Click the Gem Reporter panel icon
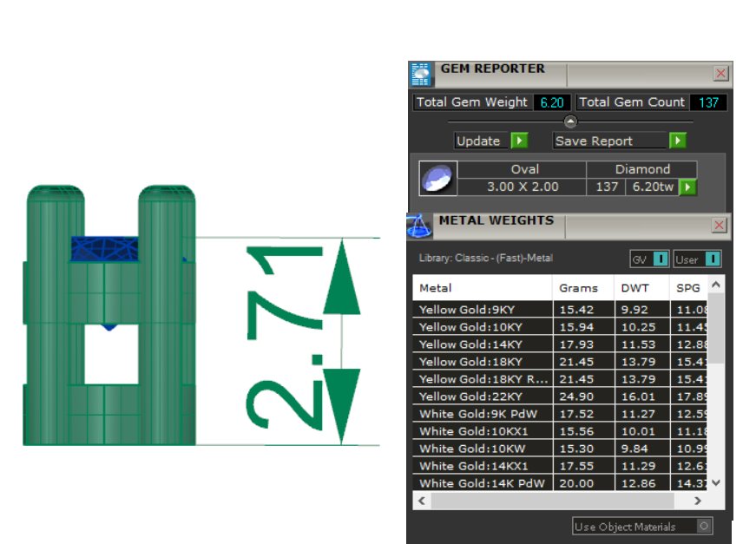756x544 pixels. click(421, 75)
